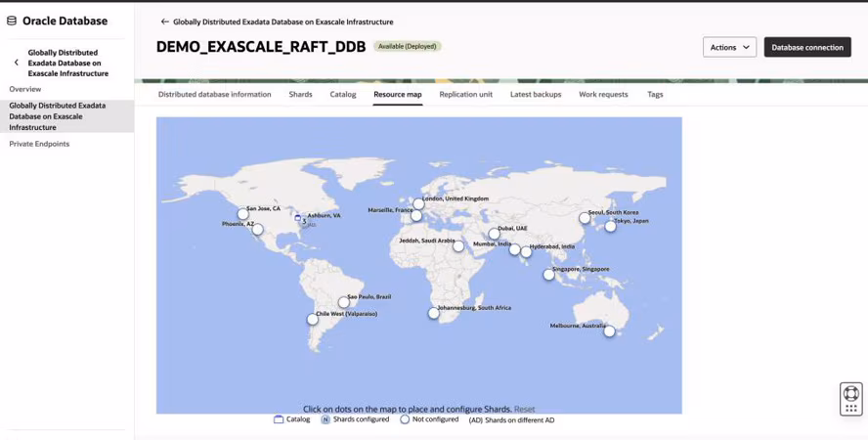Open the Latest backups tab
This screenshot has width=868, height=440.
click(x=536, y=95)
